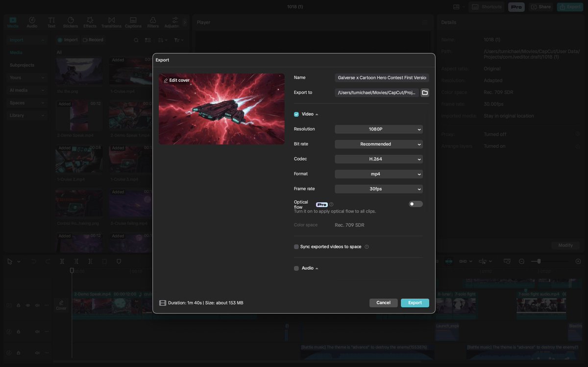
Task: Open the Stickers panel icon
Action: point(71,22)
